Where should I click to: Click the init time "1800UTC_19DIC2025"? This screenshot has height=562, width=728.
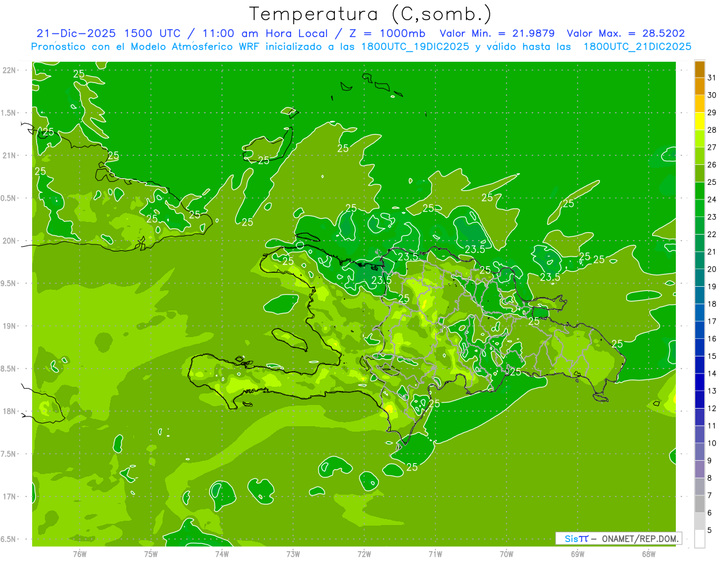pos(415,47)
